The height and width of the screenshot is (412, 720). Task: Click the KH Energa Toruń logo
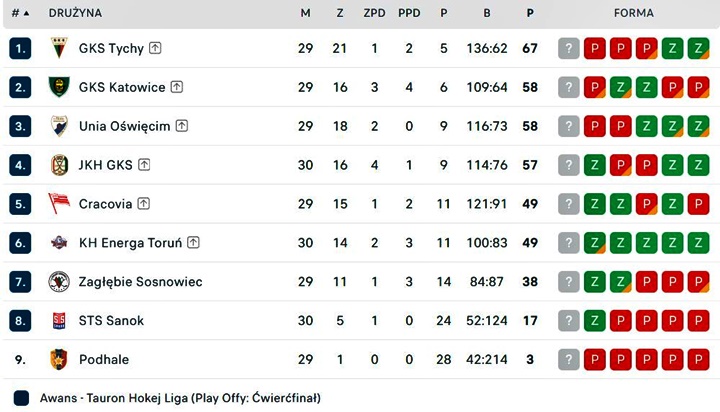(x=59, y=243)
